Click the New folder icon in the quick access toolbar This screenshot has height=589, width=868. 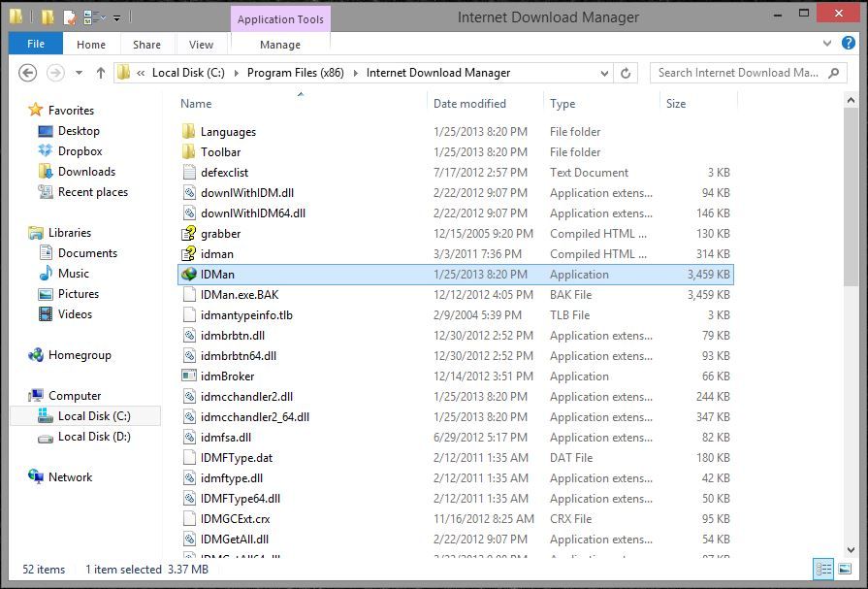point(48,17)
